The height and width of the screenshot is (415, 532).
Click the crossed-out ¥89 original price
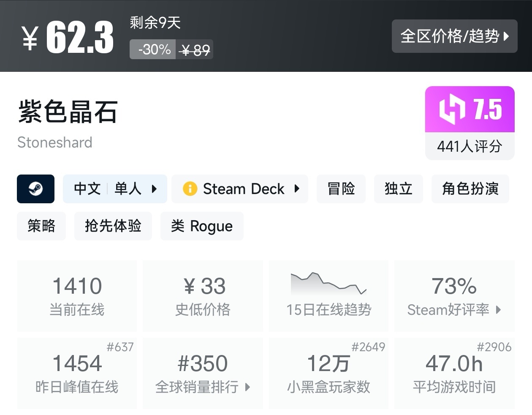[195, 49]
